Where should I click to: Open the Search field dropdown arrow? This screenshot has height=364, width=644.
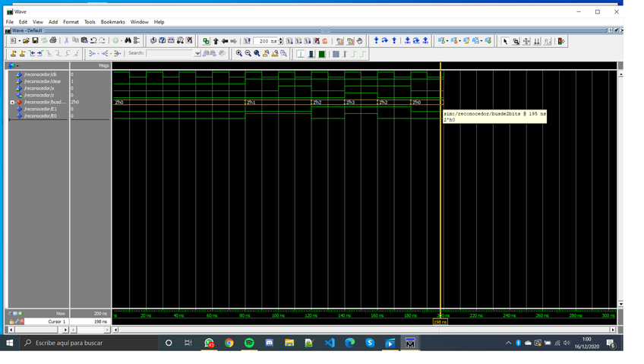coord(197,53)
